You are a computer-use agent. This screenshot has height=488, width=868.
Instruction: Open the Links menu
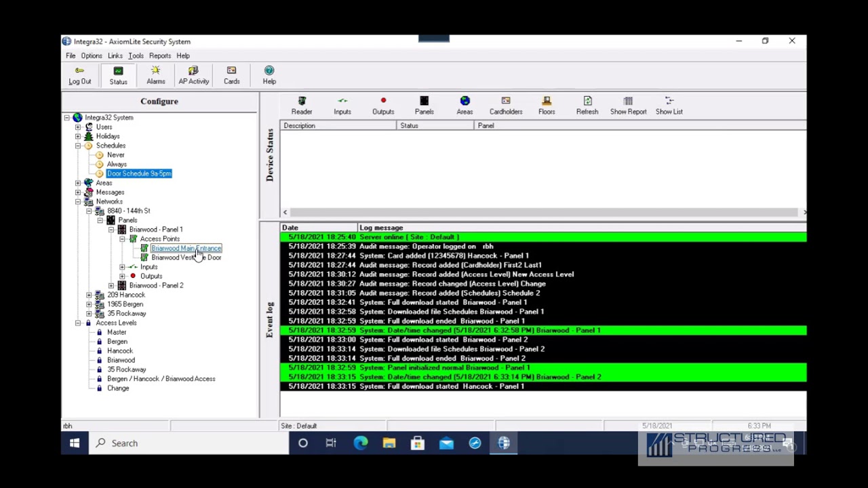click(115, 56)
